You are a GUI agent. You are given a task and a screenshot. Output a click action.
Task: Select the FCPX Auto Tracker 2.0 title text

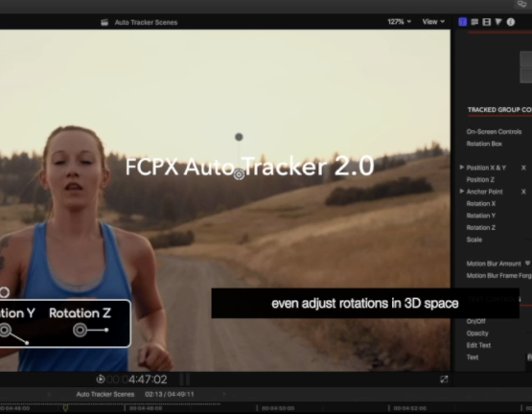pyautogui.click(x=249, y=167)
